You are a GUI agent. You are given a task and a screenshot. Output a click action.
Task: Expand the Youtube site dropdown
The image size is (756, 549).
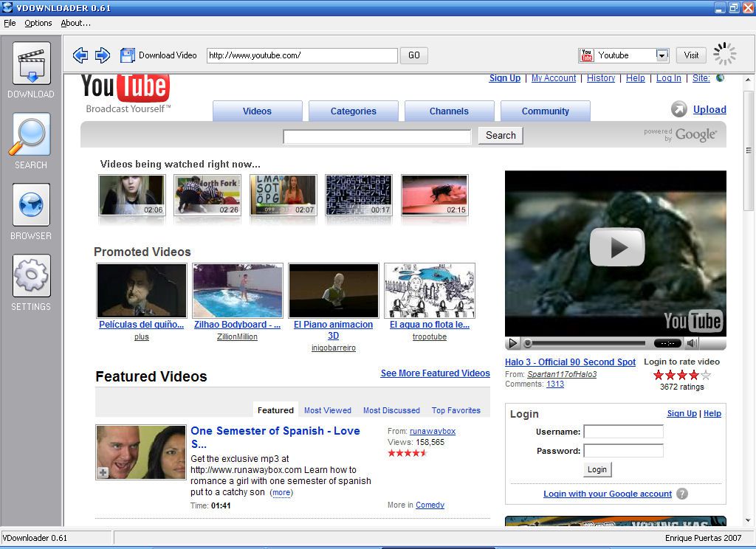661,55
